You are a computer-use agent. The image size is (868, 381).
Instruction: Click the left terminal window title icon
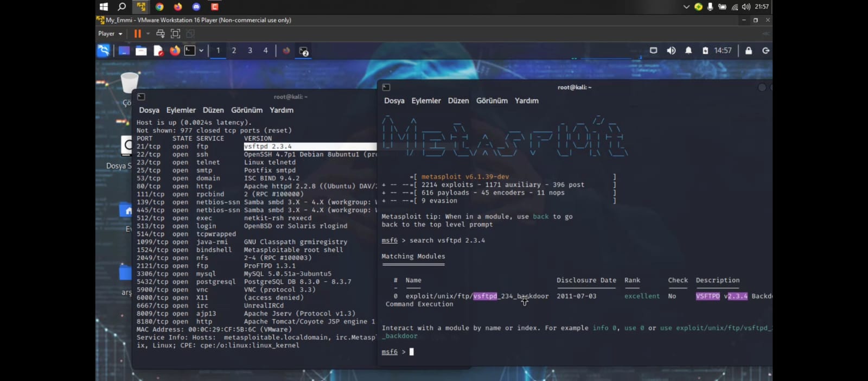(x=141, y=97)
